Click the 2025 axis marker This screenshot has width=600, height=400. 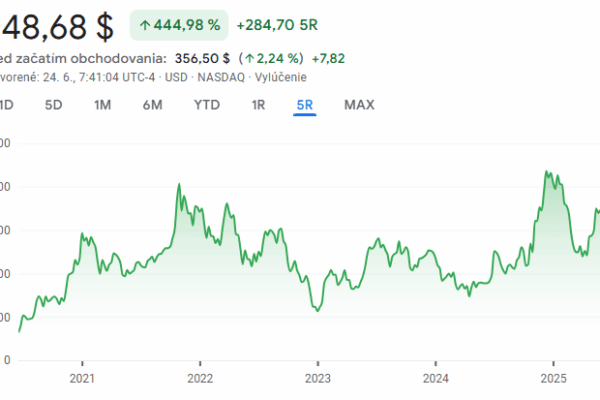click(x=553, y=379)
